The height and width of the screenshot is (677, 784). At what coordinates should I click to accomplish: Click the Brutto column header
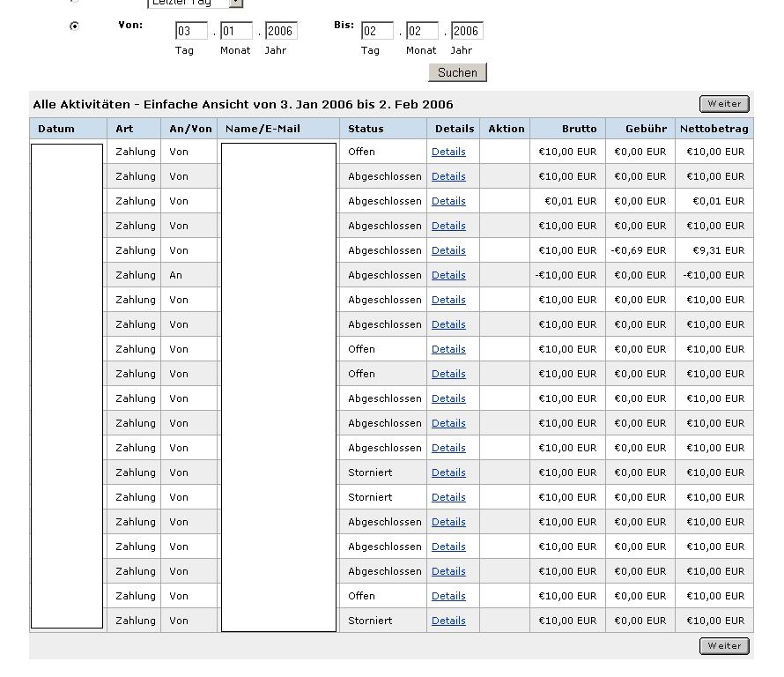[x=579, y=129]
